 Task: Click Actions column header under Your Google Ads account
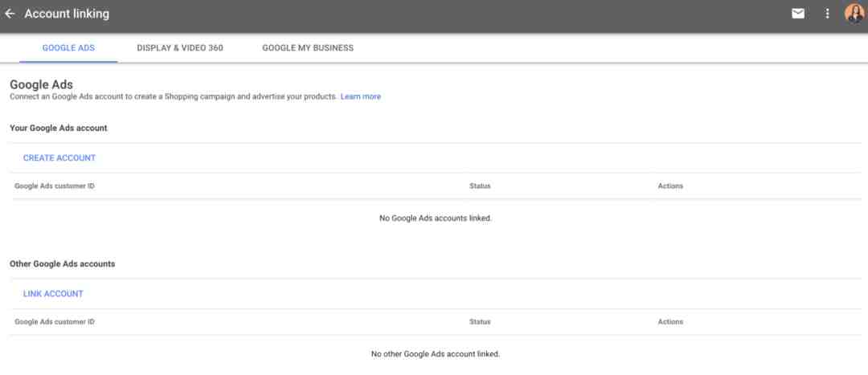point(670,186)
